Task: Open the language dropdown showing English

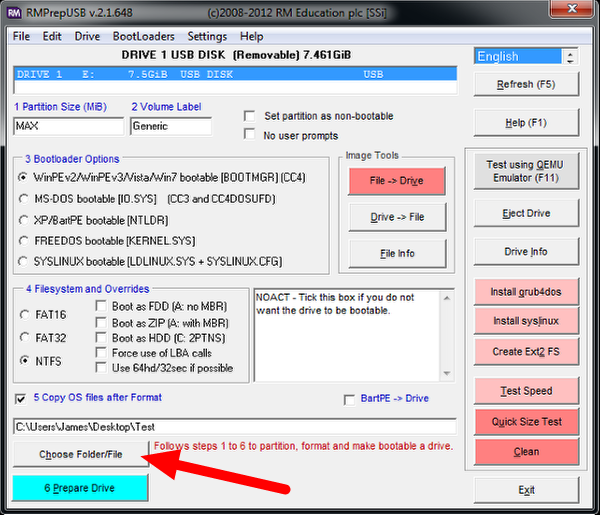Action: (x=519, y=56)
